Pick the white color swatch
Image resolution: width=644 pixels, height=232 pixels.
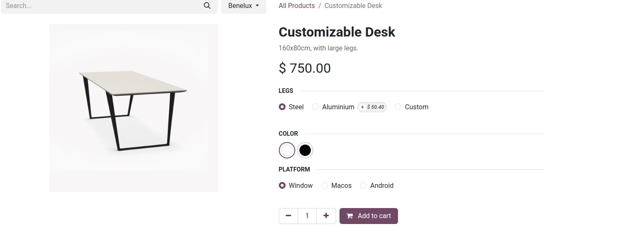pos(287,150)
